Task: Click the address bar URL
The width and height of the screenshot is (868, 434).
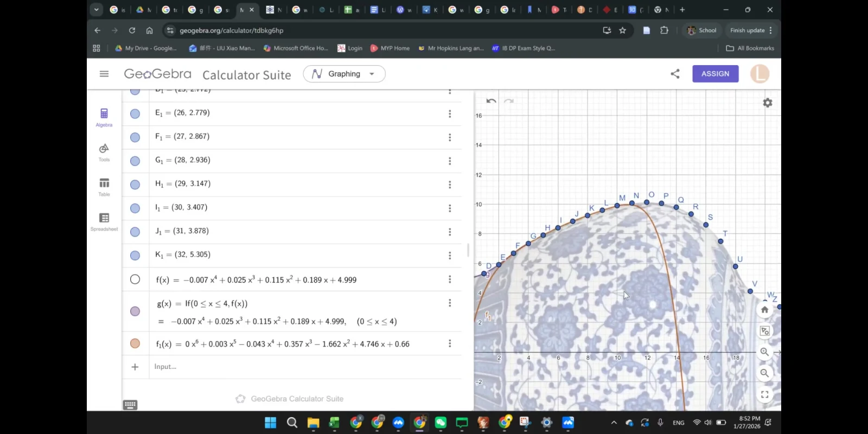Action: pyautogui.click(x=232, y=30)
